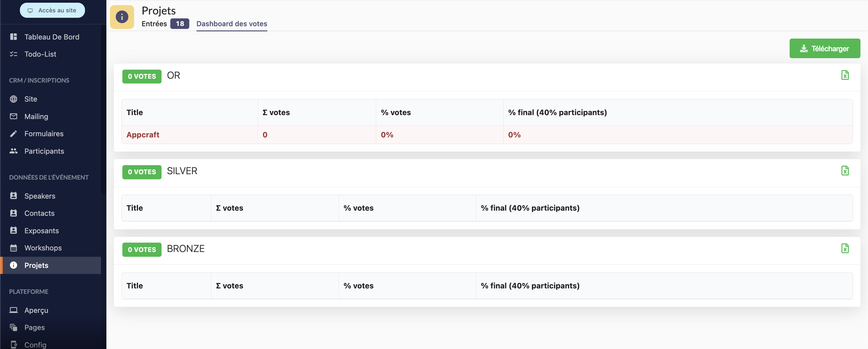Viewport: 868px width, 349px height.
Task: Open the Appcraft project link
Action: (143, 135)
